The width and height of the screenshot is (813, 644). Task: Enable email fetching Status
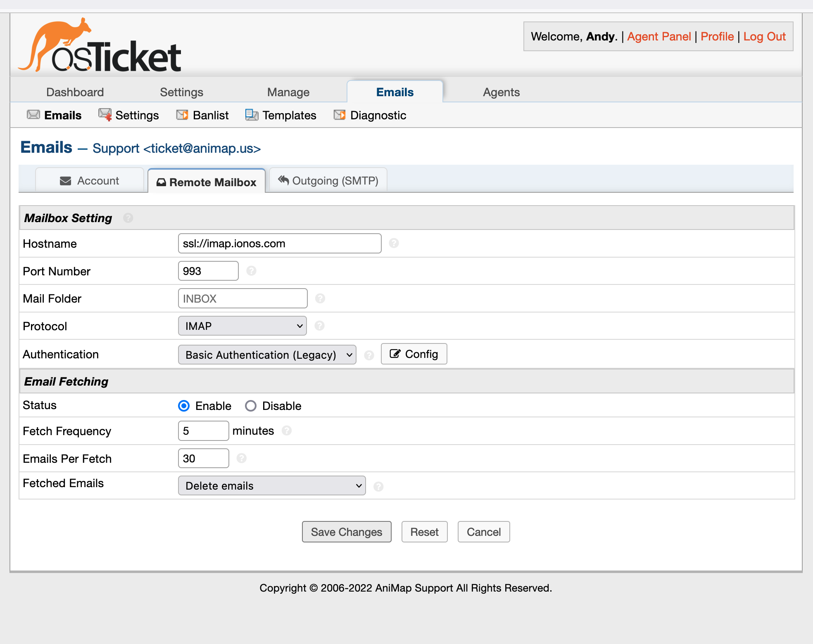click(183, 406)
